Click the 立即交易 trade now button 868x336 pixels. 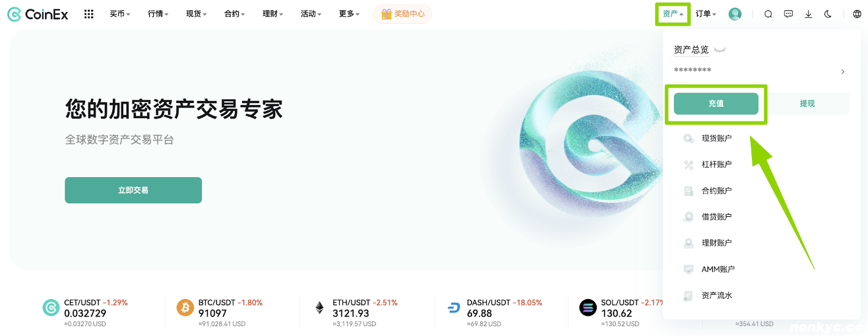[133, 190]
